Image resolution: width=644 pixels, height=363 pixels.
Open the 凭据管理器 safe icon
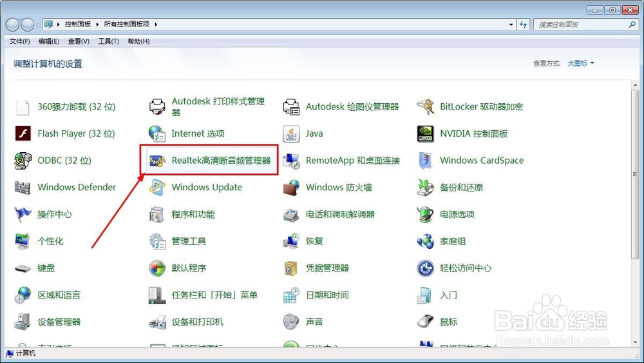click(291, 268)
